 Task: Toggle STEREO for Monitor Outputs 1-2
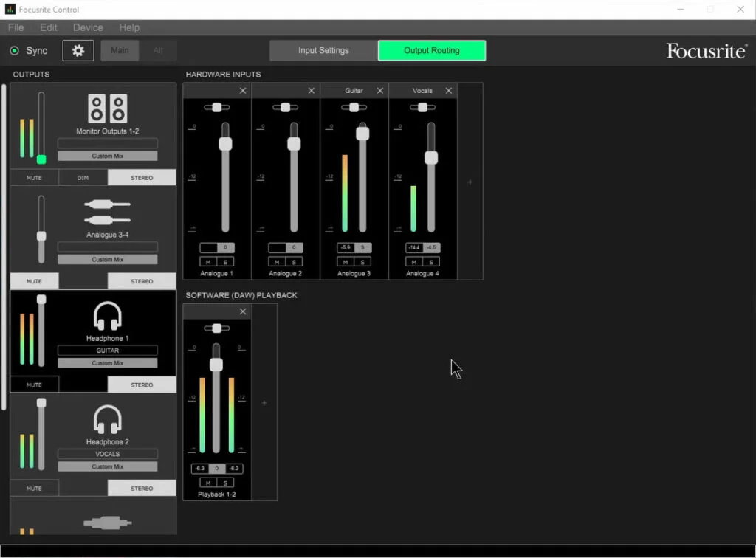click(142, 178)
